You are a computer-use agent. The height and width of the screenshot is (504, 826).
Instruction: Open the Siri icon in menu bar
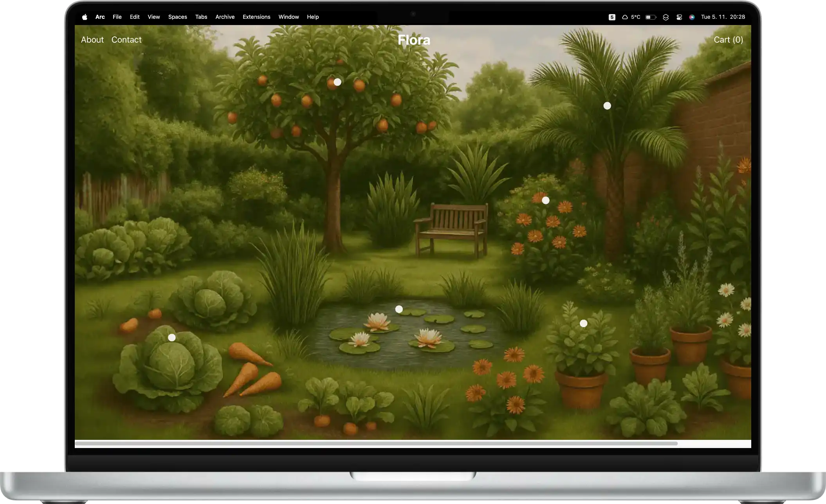692,17
